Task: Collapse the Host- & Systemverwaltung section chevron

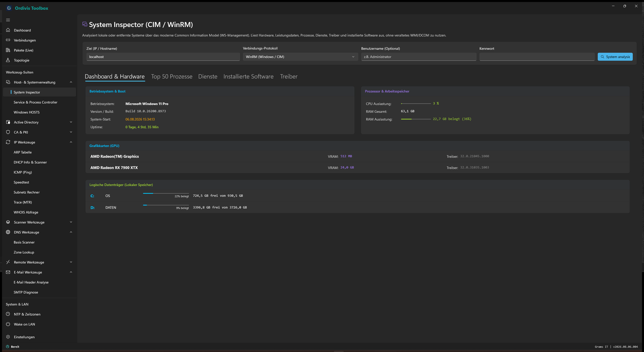Action: click(x=71, y=82)
